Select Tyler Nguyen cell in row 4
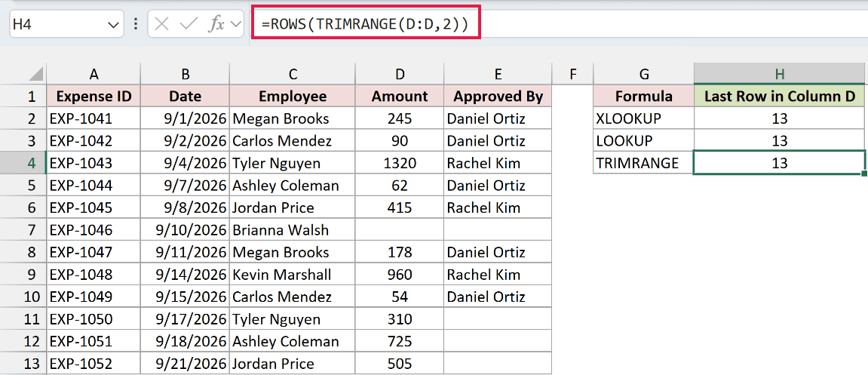The width and height of the screenshot is (868, 375). 293,163
